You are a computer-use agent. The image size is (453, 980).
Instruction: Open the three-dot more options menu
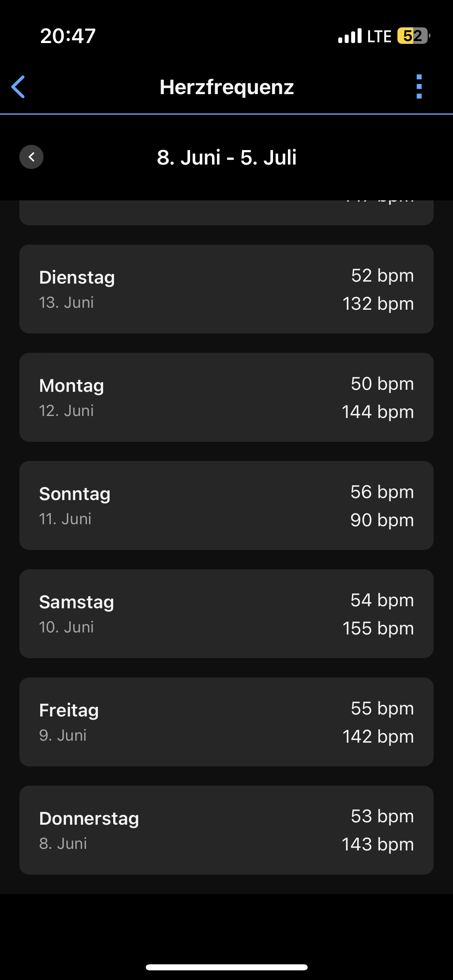[x=419, y=86]
